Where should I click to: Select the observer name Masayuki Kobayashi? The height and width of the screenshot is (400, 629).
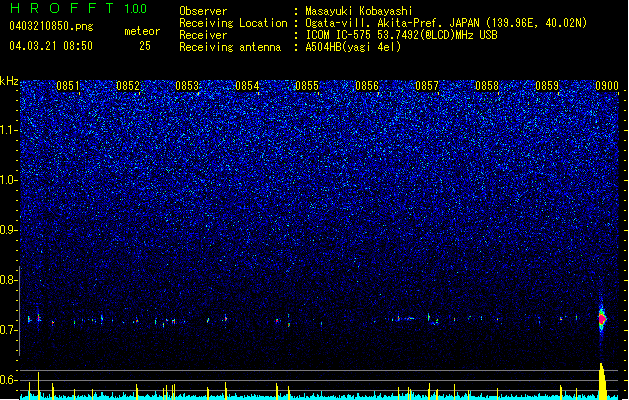359,11
